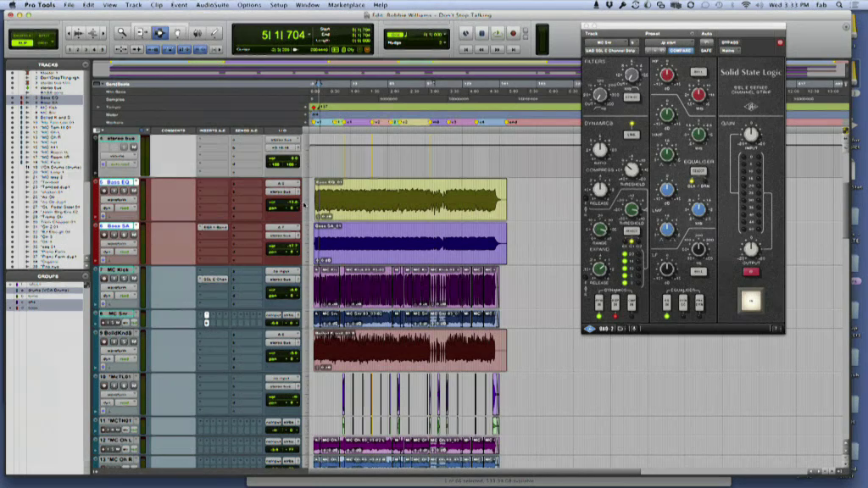Select the BolidKndS audio clip
The height and width of the screenshot is (488, 868).
coord(409,350)
